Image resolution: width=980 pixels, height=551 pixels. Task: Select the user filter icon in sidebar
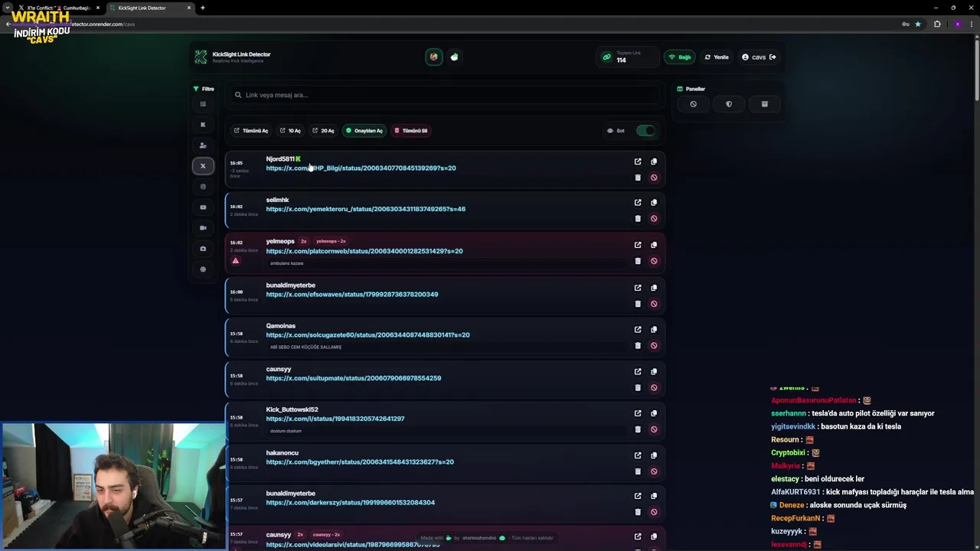point(203,145)
